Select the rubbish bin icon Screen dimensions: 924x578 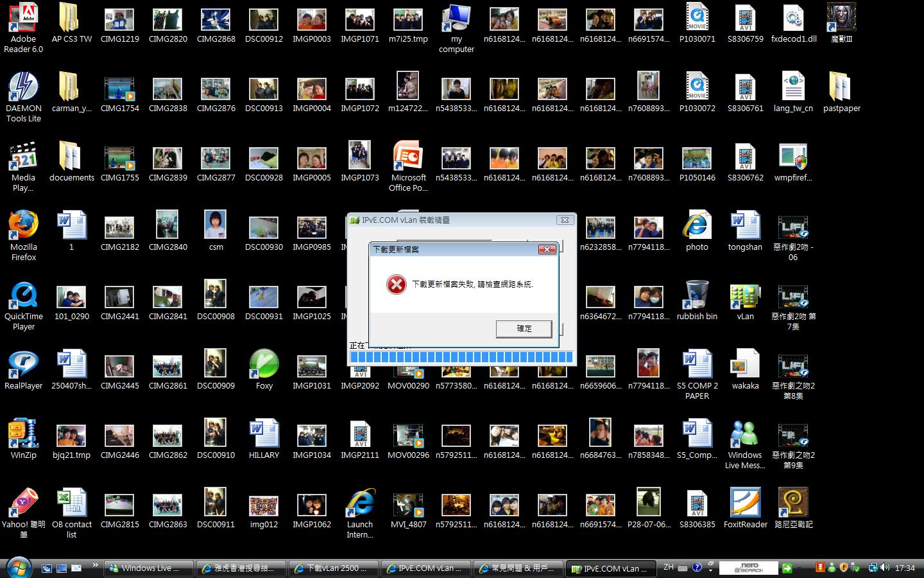(x=697, y=301)
